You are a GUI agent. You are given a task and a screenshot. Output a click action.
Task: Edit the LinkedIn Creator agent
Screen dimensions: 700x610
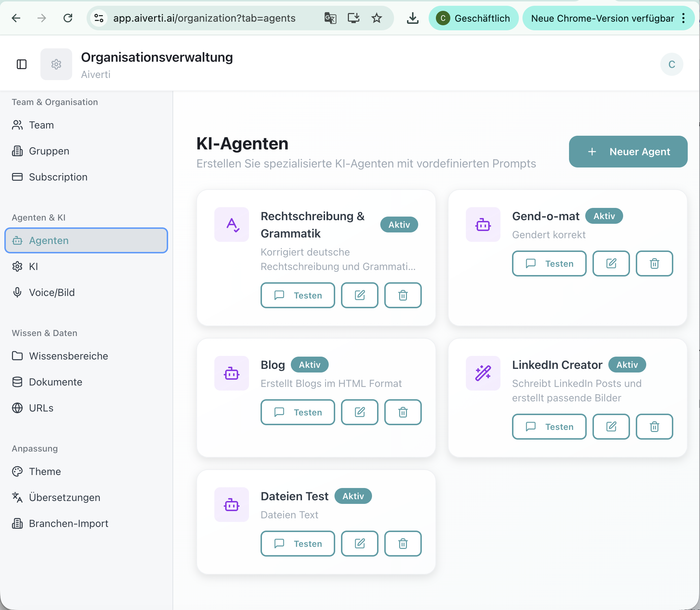coord(611,427)
